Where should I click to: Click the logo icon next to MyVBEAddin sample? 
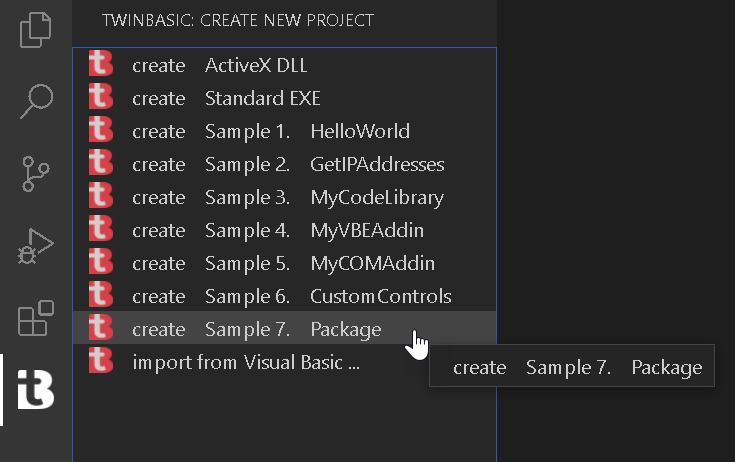pos(101,228)
